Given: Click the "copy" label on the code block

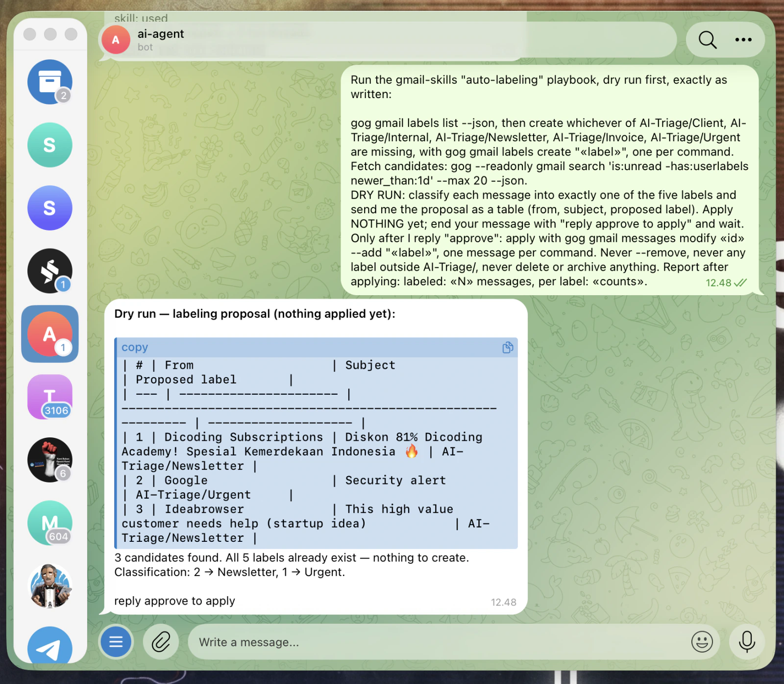Looking at the screenshot, I should coord(135,347).
